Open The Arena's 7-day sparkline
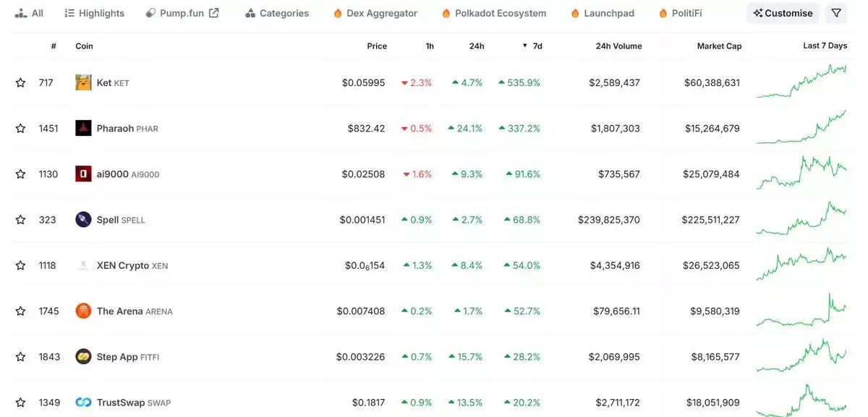Image resolution: width=868 pixels, height=417 pixels. [x=801, y=309]
